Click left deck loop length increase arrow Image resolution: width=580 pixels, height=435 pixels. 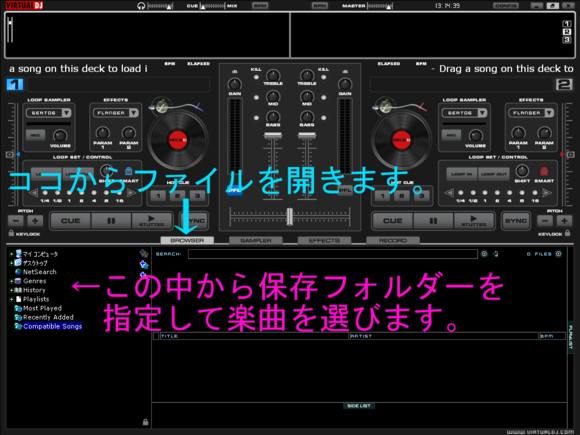coord(131,192)
